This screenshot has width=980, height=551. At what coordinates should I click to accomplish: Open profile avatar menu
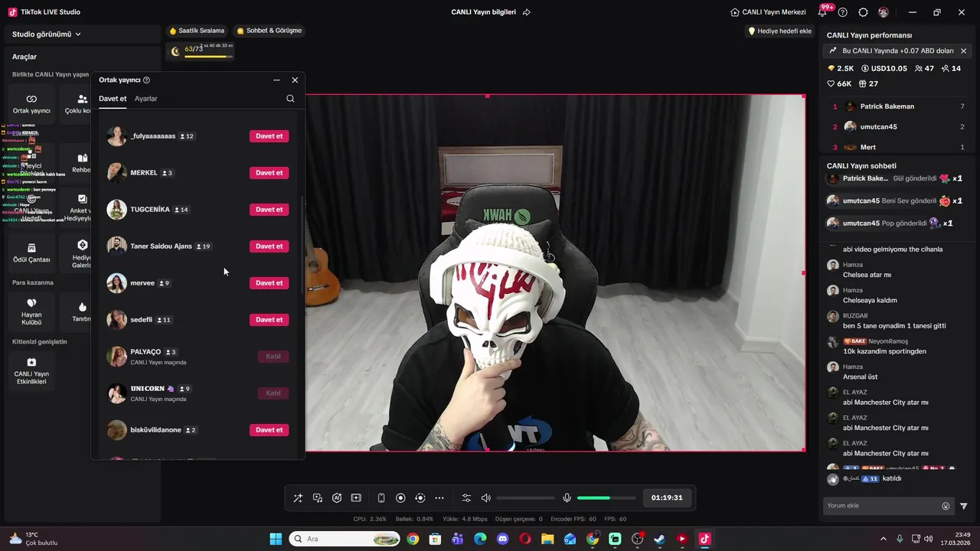(884, 12)
